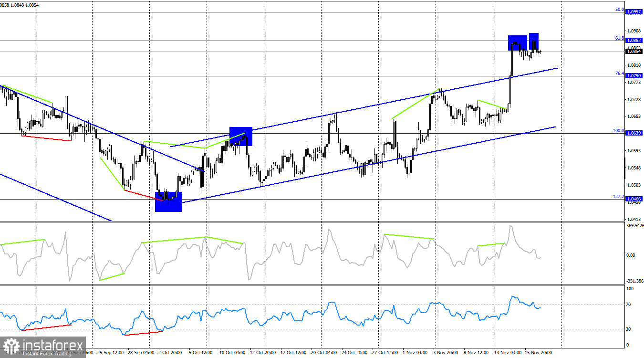Click the 1.0548 price axis value
Viewport: 644px width, 358px height.
pyautogui.click(x=634, y=168)
